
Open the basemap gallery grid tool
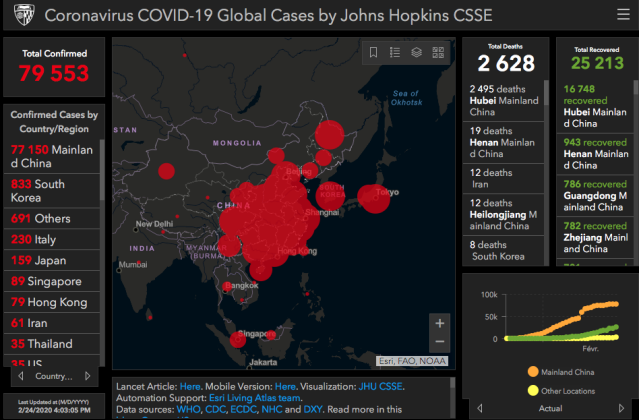point(438,52)
